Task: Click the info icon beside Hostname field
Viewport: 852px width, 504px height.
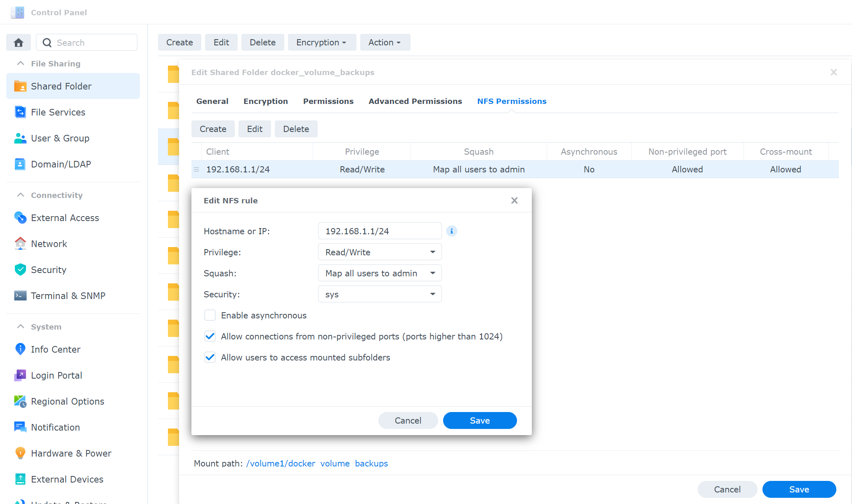Action: click(x=452, y=231)
